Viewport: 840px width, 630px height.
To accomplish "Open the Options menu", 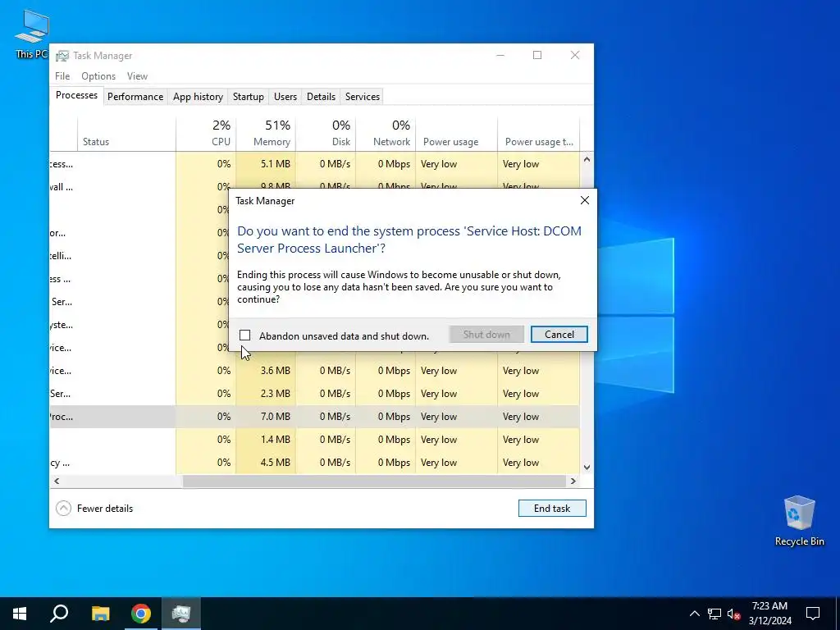I will [98, 76].
